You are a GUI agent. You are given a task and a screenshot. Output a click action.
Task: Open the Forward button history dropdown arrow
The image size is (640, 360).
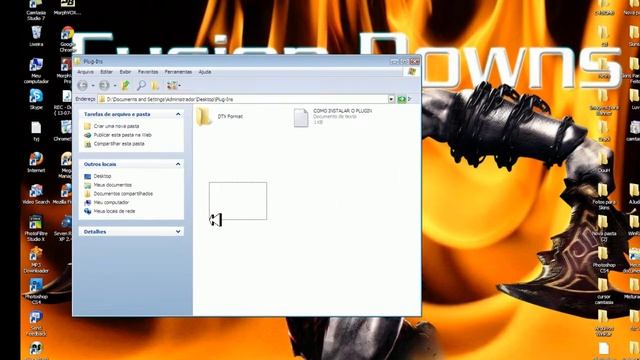(115, 86)
